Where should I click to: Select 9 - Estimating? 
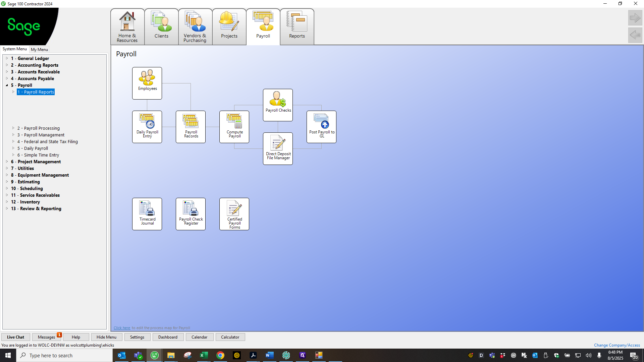click(25, 182)
